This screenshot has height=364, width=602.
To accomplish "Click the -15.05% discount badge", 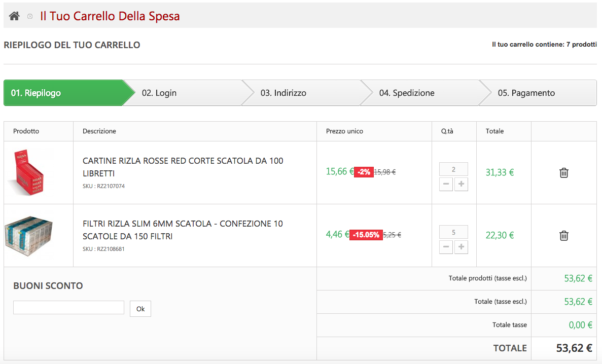I will [366, 235].
